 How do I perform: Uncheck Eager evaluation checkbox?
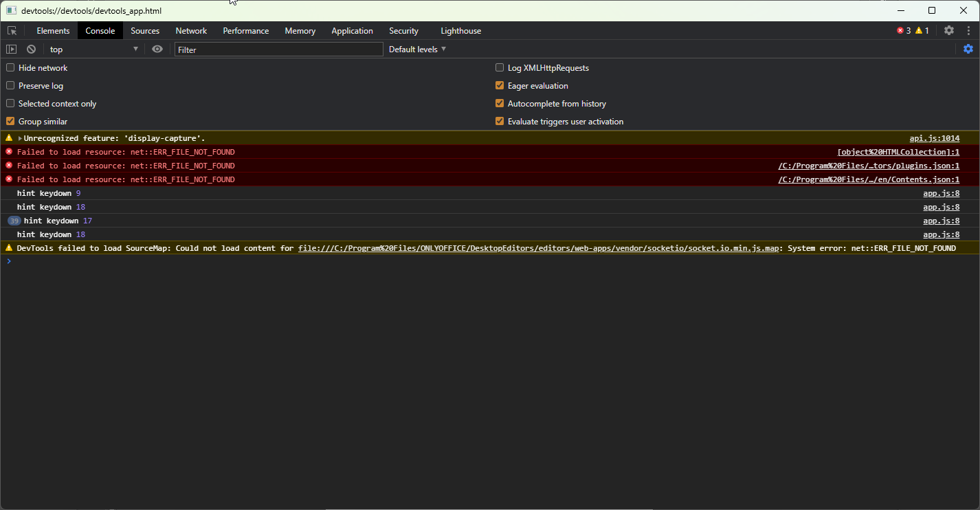coord(500,86)
